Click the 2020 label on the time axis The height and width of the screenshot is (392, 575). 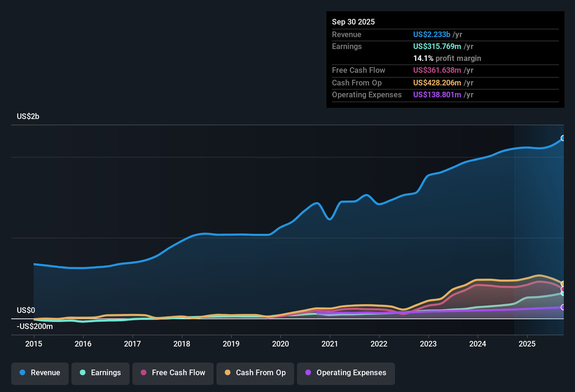click(x=280, y=344)
